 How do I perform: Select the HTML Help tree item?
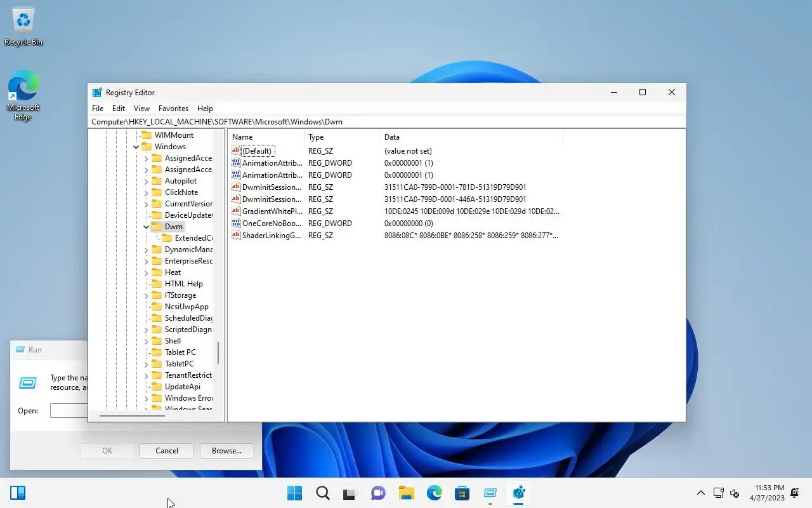coord(184,284)
